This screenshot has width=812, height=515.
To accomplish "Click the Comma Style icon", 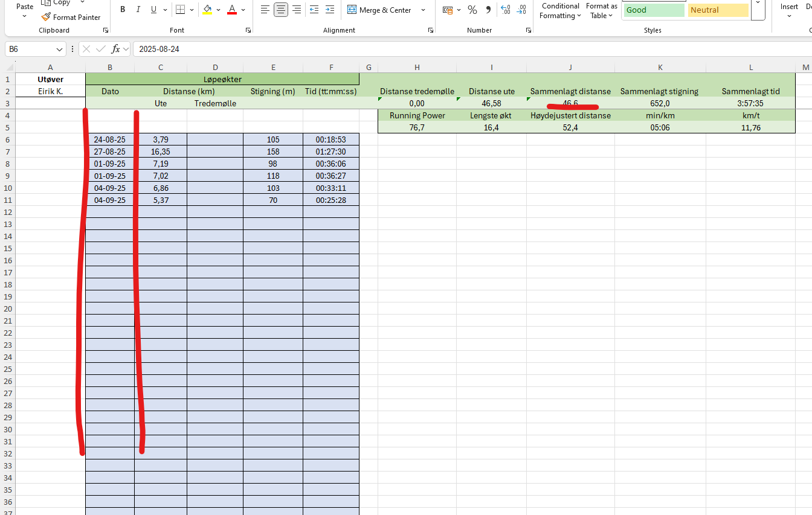I will (x=488, y=10).
